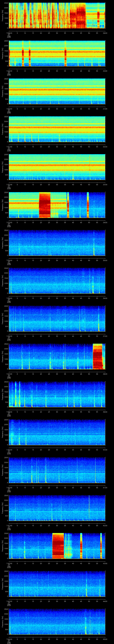Open the 7:43:00 spectrogram panel
The height and width of the screenshot is (644, 114).
57,584
